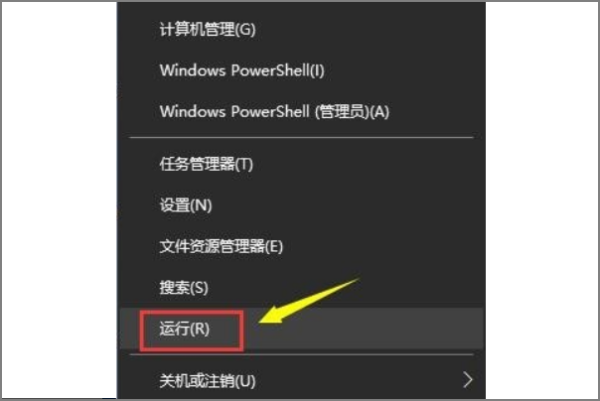
Task: Select 运行(R) inside the red box
Action: pos(184,329)
